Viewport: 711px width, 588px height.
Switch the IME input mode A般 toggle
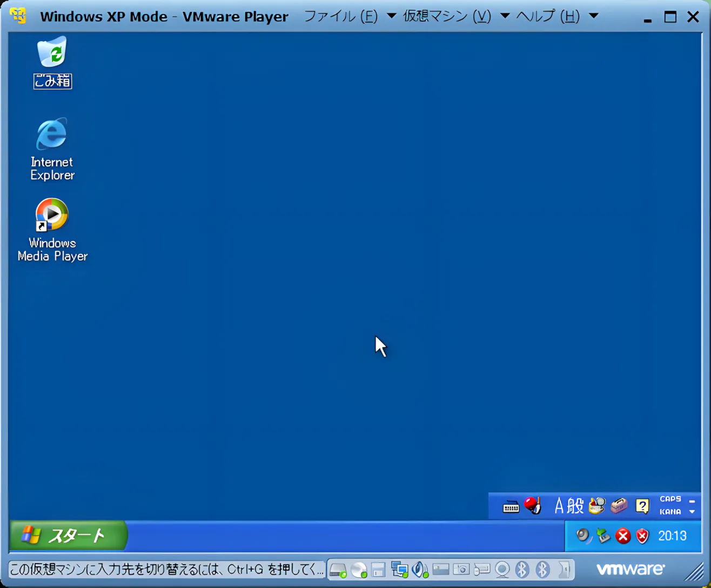[567, 506]
